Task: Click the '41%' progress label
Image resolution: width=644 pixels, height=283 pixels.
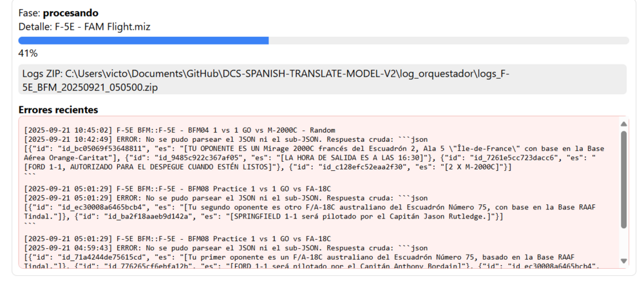Action: [28, 53]
